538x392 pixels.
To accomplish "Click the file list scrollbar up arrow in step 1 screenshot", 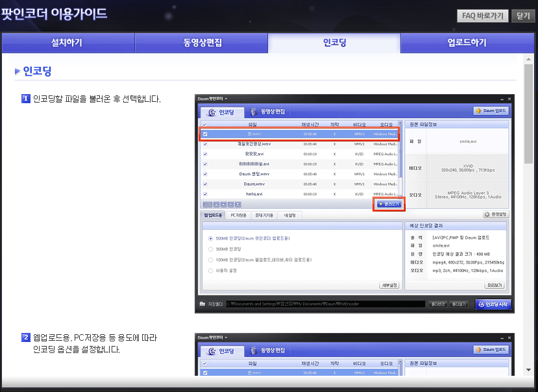I will (x=400, y=123).
